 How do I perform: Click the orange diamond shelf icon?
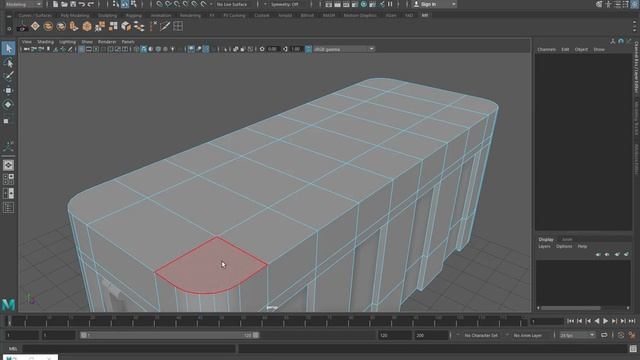click(36, 27)
